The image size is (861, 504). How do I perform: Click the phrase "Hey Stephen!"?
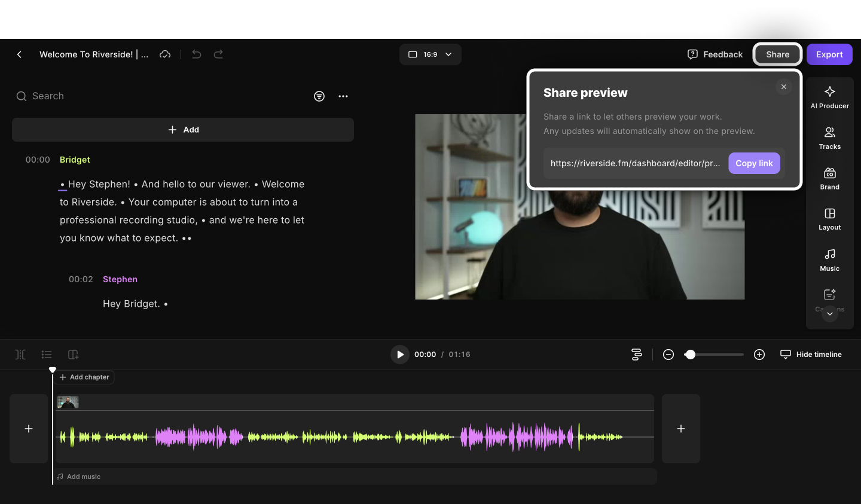(99, 184)
